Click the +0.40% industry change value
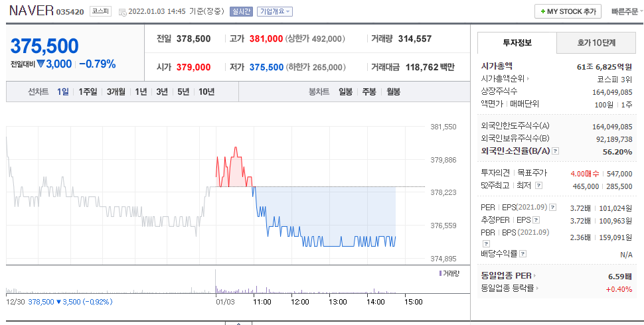Viewport: 644px width, 325px height. pyautogui.click(x=619, y=289)
